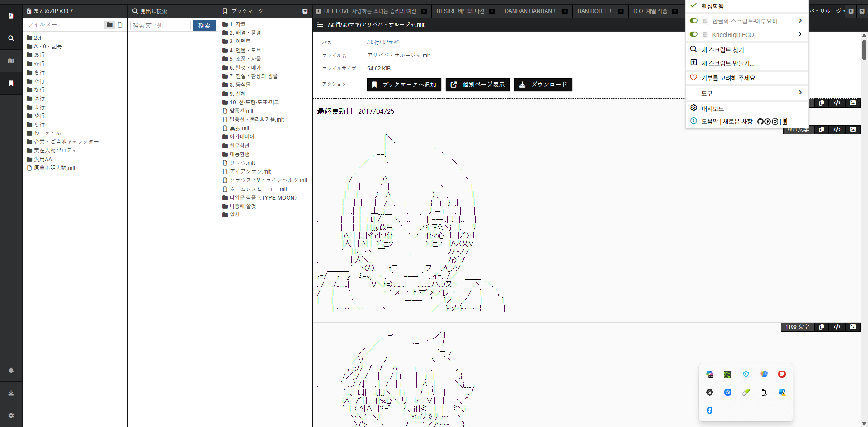Viewport: 868px width, 427px height.
Task: Focus the 検索文字列 search input
Action: (160, 25)
